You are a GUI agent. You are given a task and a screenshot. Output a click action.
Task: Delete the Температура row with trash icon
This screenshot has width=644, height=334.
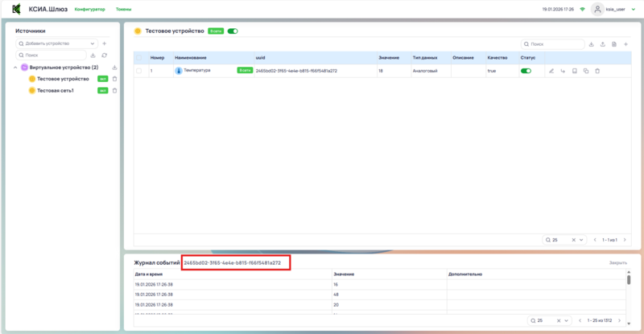[597, 71]
